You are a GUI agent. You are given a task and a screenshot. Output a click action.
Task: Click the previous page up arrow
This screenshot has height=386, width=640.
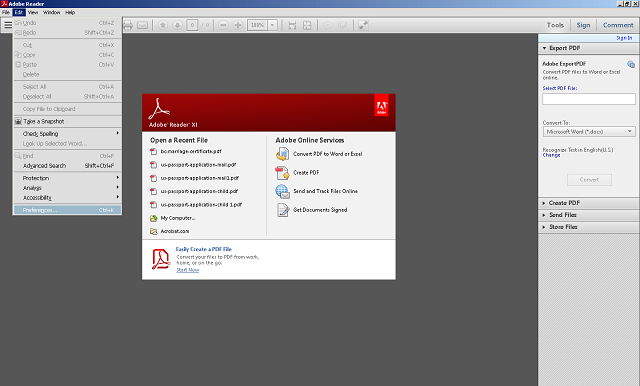162,25
